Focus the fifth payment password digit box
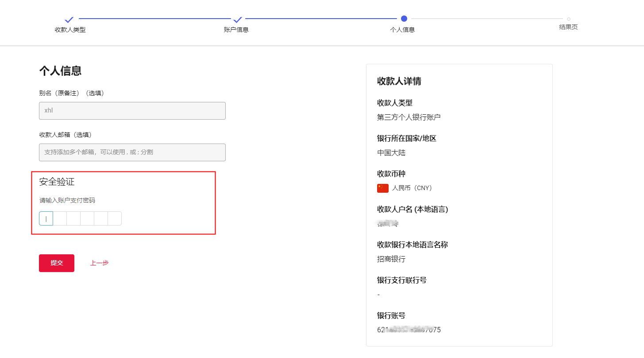The image size is (644, 358). click(101, 218)
